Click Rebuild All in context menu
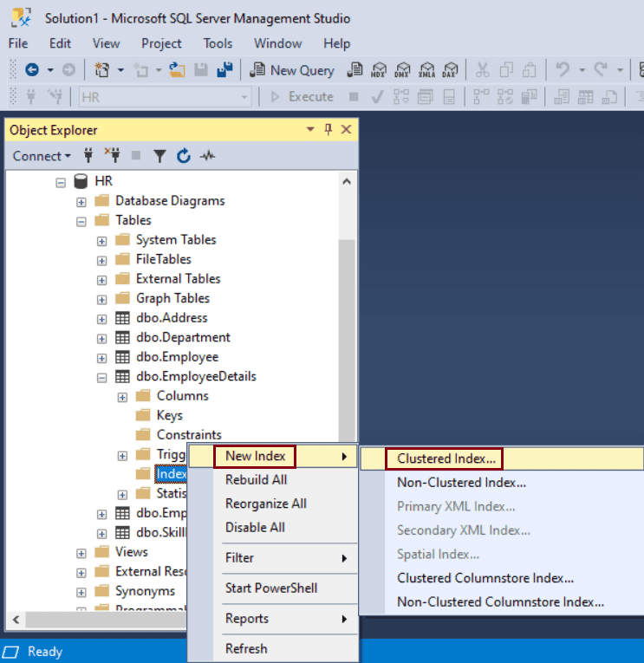The image size is (644, 663). (x=256, y=479)
